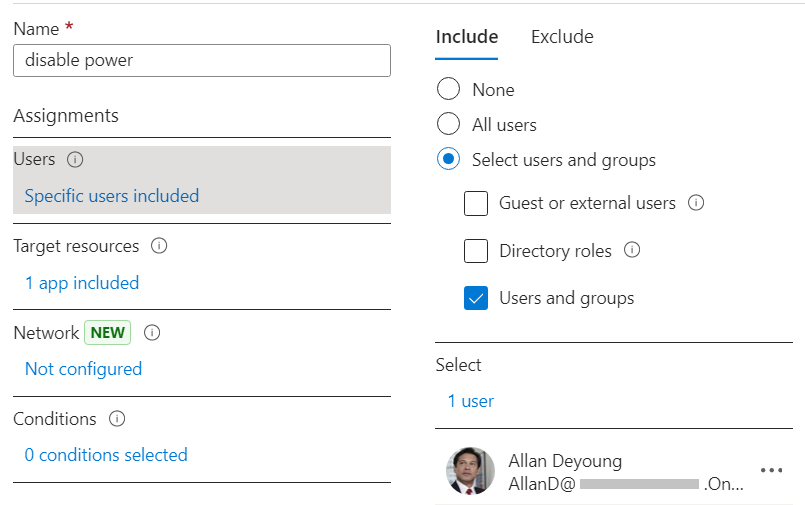Open the 1 app included link
The width and height of the screenshot is (805, 505).
tap(82, 283)
